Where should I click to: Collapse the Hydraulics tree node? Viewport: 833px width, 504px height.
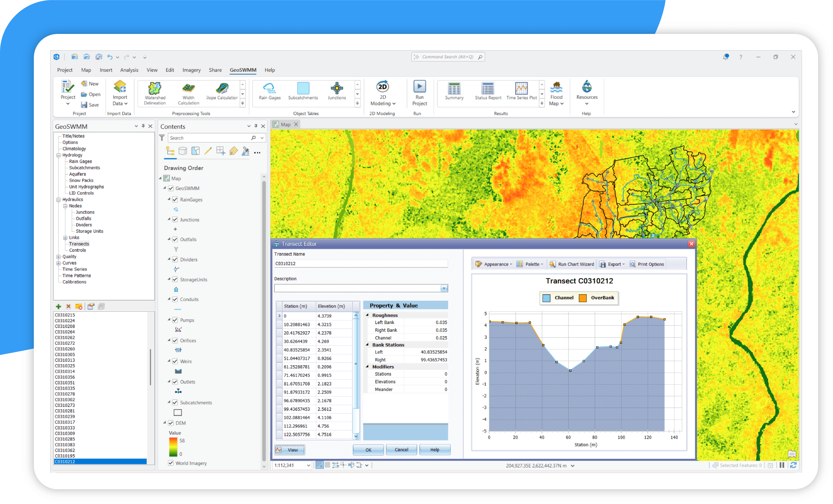coord(58,199)
